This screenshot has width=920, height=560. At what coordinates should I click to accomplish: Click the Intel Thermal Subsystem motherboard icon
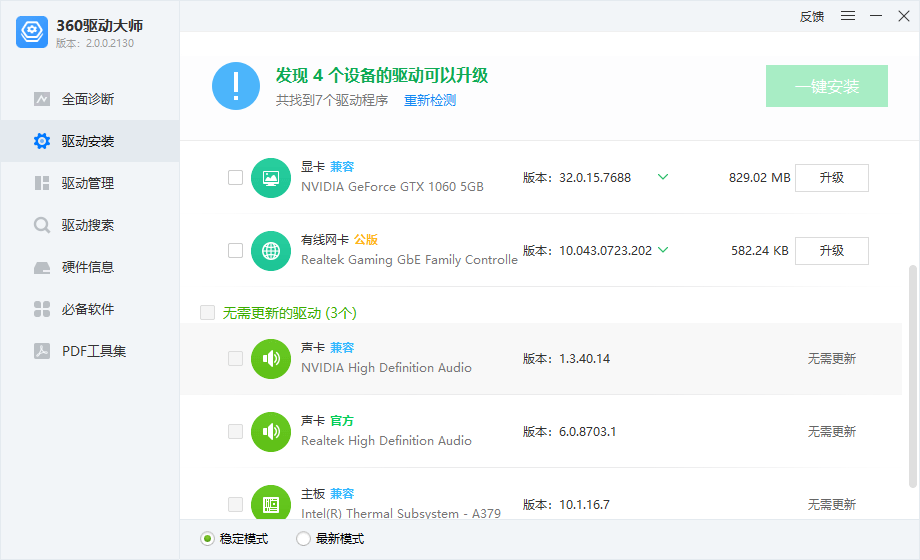(270, 504)
